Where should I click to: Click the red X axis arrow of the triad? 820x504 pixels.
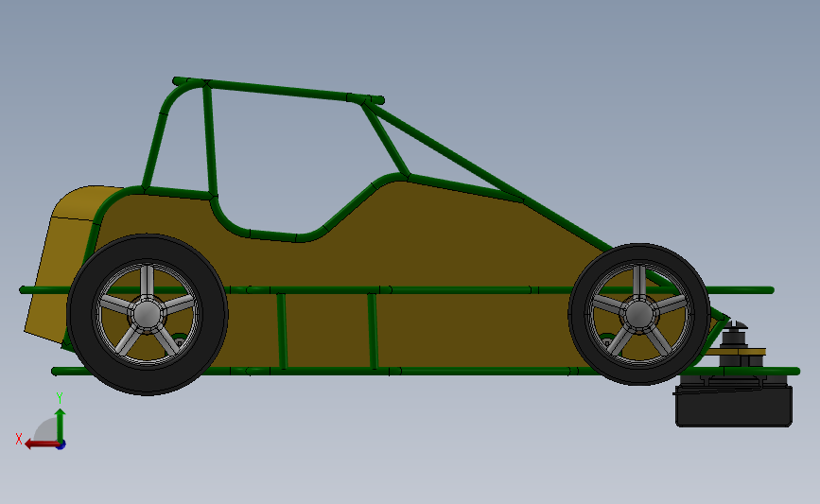click(x=41, y=444)
